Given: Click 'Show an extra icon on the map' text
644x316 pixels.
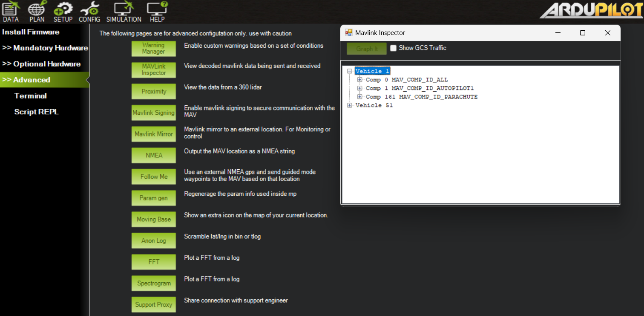Looking at the screenshot, I should pos(256,215).
